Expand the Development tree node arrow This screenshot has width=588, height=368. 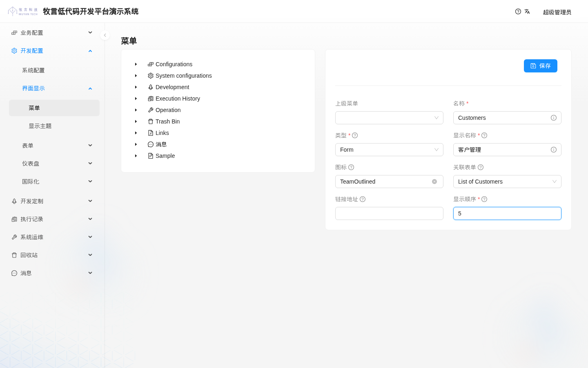[x=136, y=87]
